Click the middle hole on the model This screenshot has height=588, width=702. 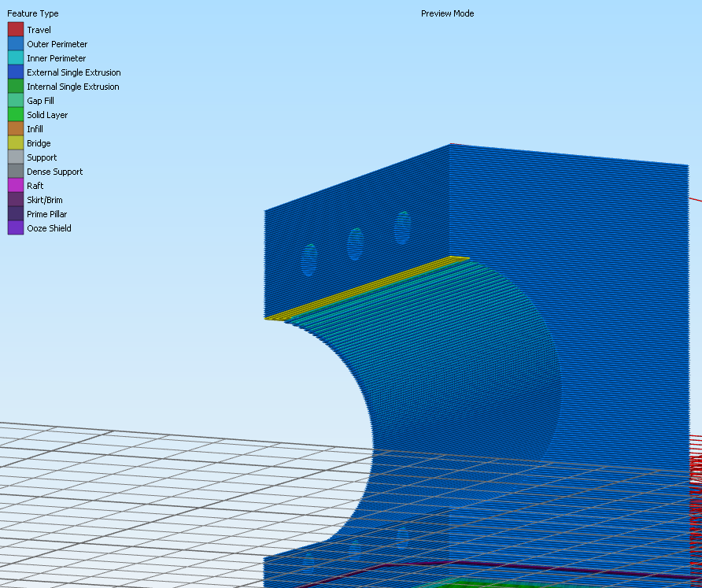(356, 244)
